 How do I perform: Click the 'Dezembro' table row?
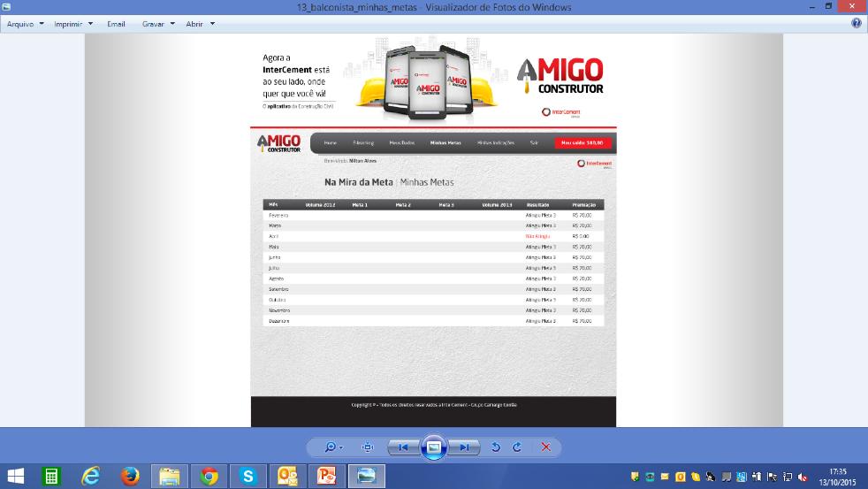pos(433,321)
